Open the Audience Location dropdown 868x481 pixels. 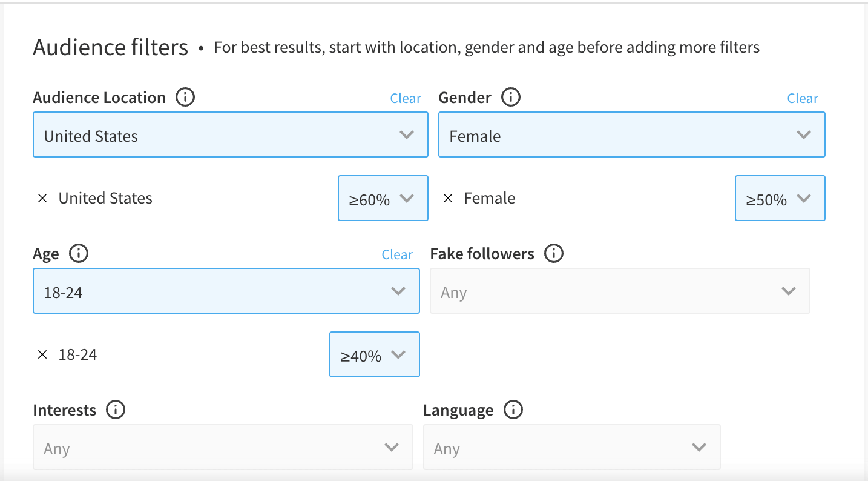tap(230, 134)
